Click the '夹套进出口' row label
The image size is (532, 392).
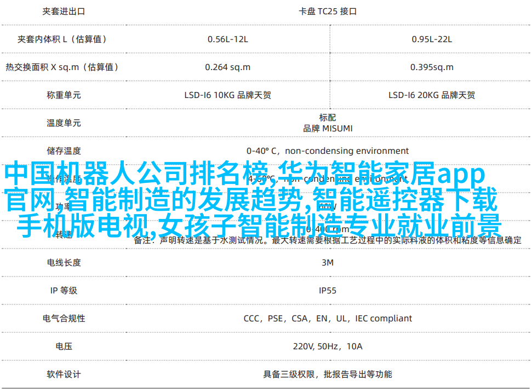tap(64, 11)
